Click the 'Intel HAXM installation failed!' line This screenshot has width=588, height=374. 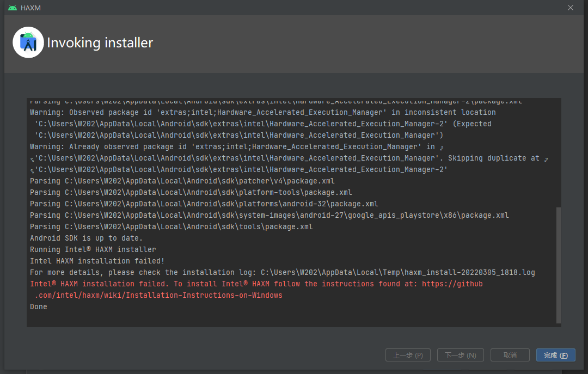(x=97, y=261)
